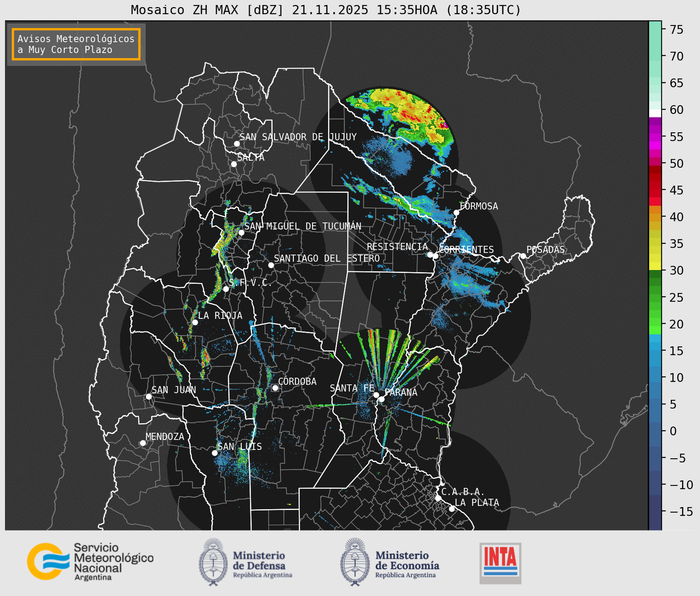Click the −15 label on the dBZ scale
The width and height of the screenshot is (700, 596).
click(681, 511)
